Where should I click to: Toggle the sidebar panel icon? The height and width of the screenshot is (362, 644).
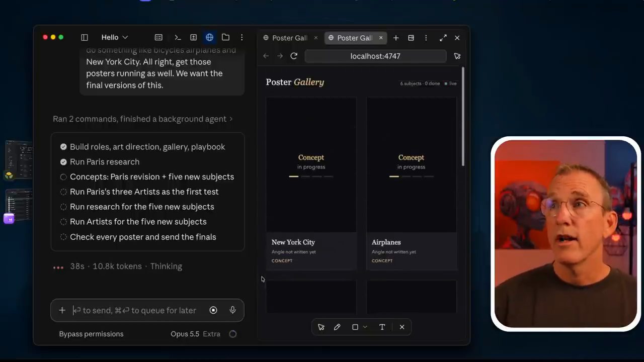pos(85,37)
